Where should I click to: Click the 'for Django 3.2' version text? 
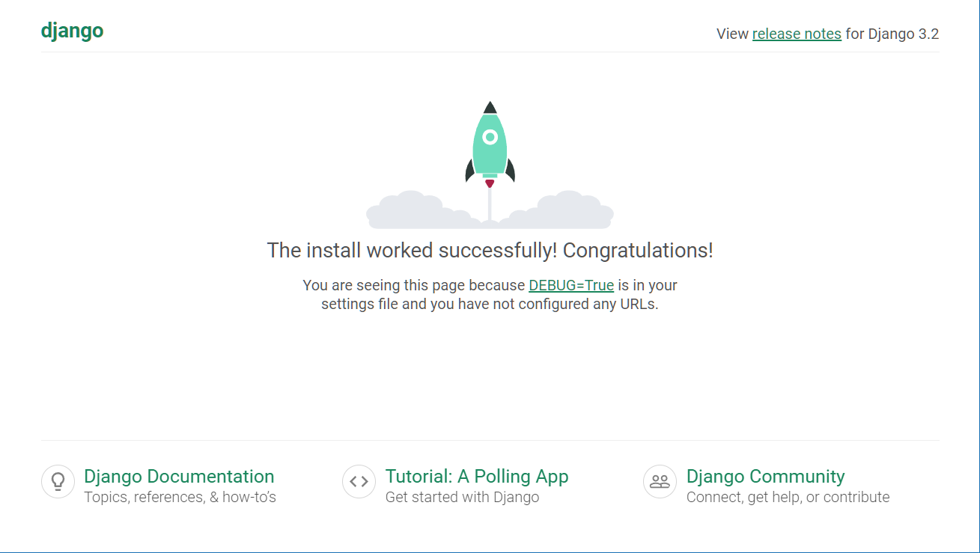pyautogui.click(x=892, y=34)
